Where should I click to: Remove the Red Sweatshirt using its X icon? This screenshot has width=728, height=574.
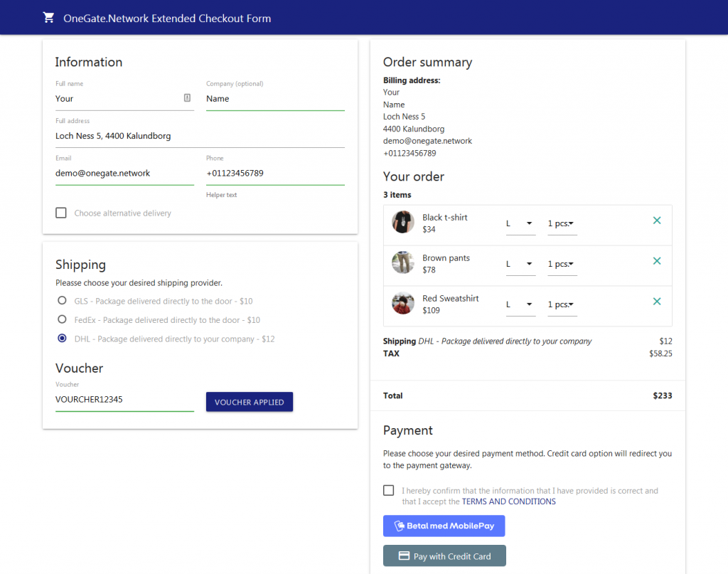click(656, 302)
